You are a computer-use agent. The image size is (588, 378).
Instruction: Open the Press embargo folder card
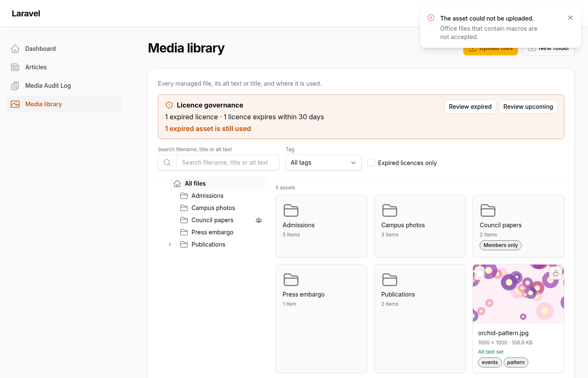(x=321, y=318)
